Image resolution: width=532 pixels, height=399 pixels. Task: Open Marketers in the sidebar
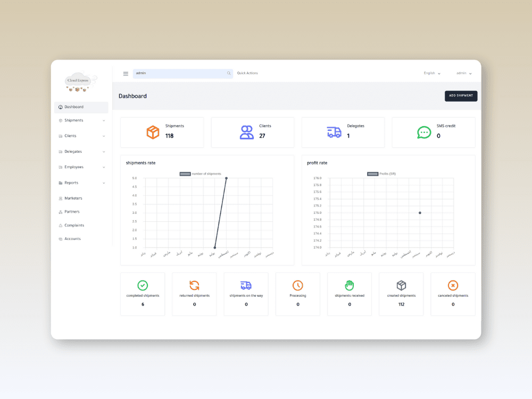(73, 198)
